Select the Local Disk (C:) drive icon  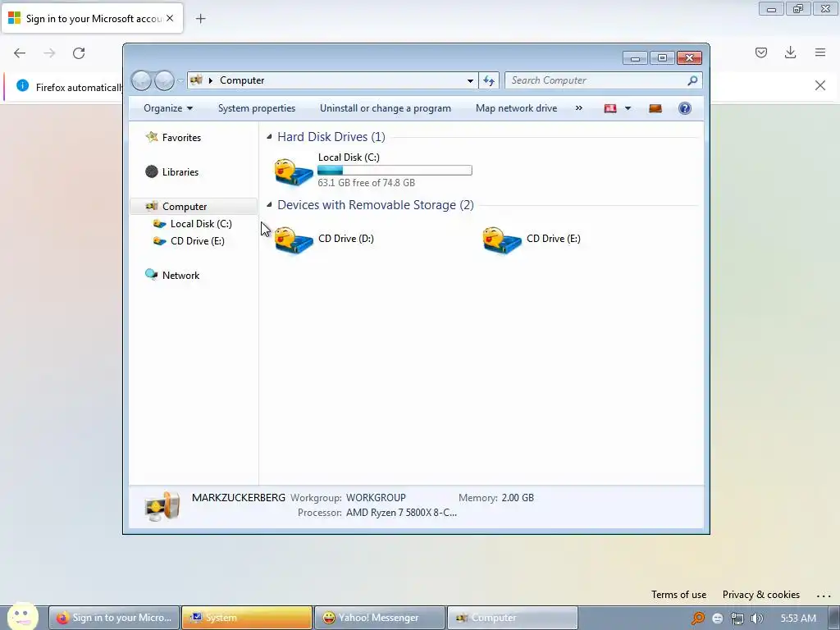[x=294, y=172]
